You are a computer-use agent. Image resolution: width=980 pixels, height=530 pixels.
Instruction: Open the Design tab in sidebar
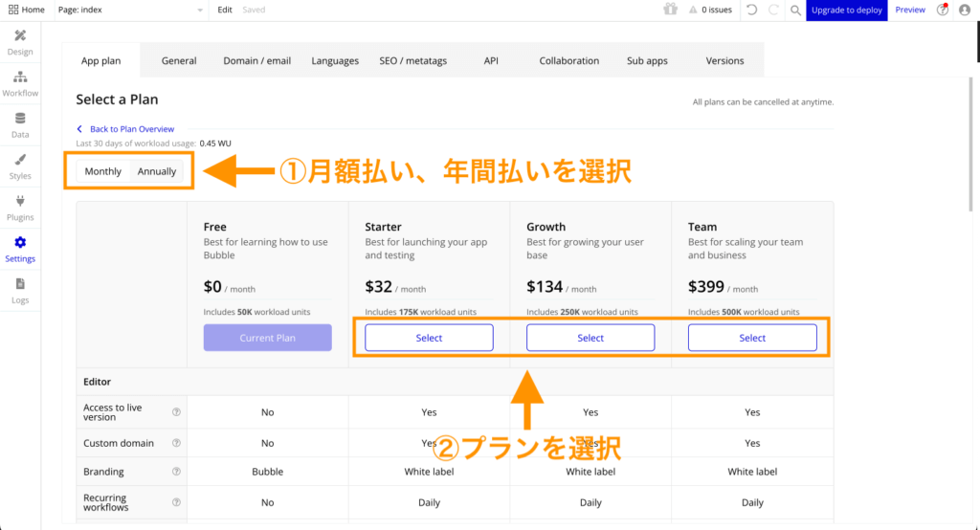tap(20, 42)
